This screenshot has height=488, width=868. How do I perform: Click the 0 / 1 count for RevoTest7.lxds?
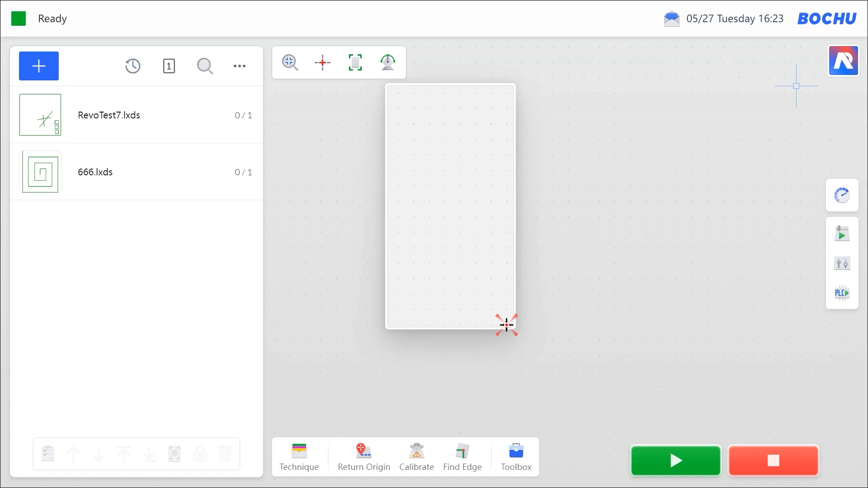(243, 115)
